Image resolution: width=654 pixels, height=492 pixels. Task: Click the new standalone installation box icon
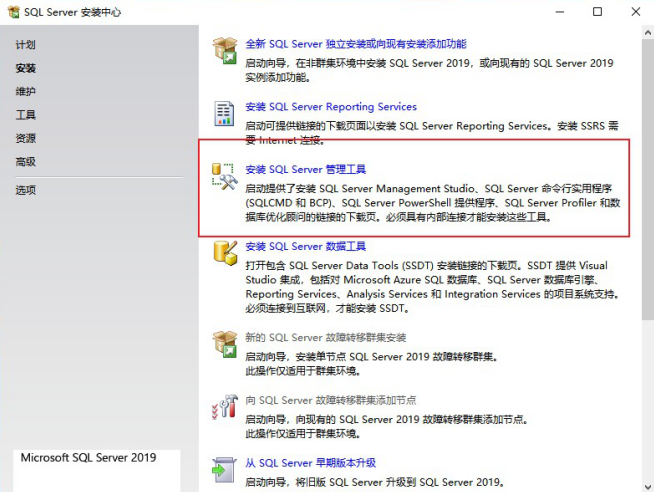(x=225, y=50)
